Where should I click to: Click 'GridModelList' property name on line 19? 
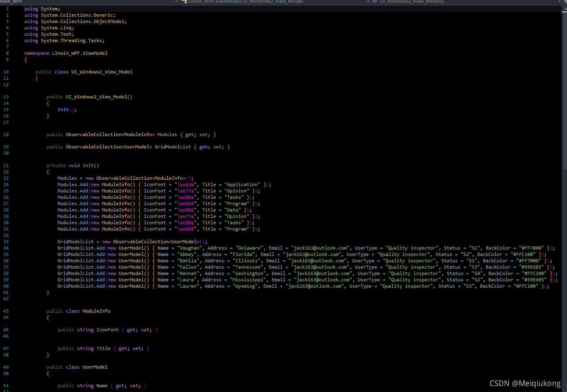(x=173, y=147)
